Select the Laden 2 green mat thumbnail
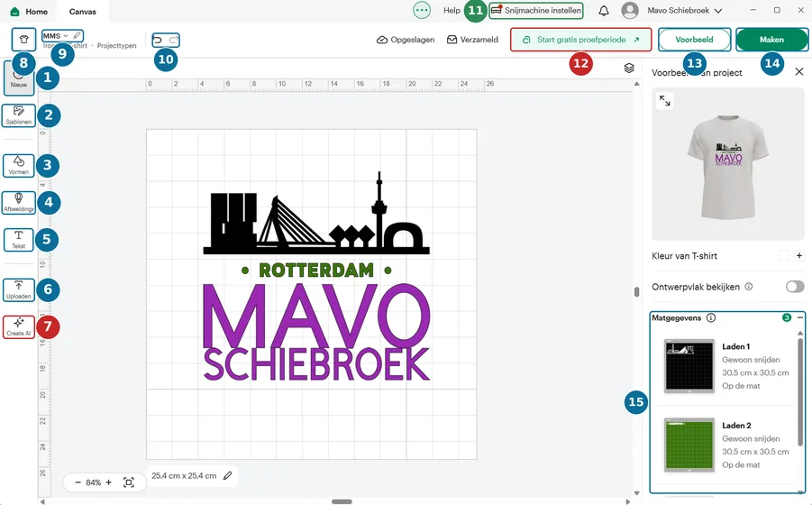The width and height of the screenshot is (812, 505). [x=689, y=445]
